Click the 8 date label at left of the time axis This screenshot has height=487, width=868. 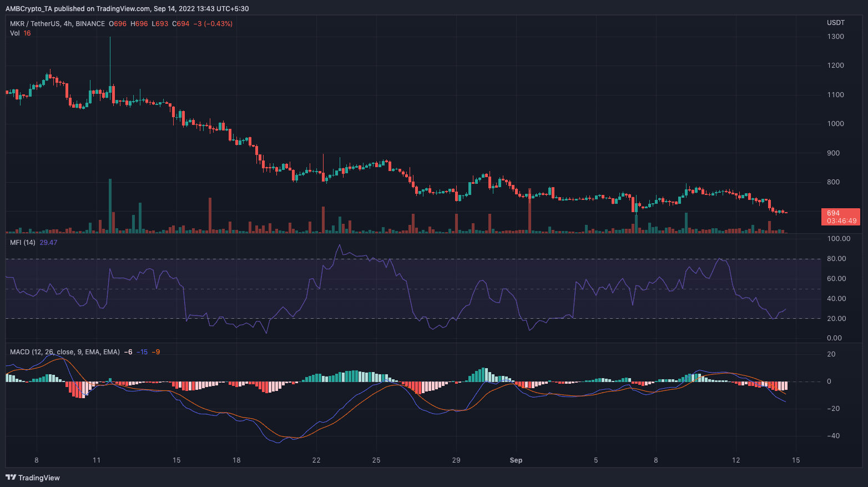[x=37, y=460]
